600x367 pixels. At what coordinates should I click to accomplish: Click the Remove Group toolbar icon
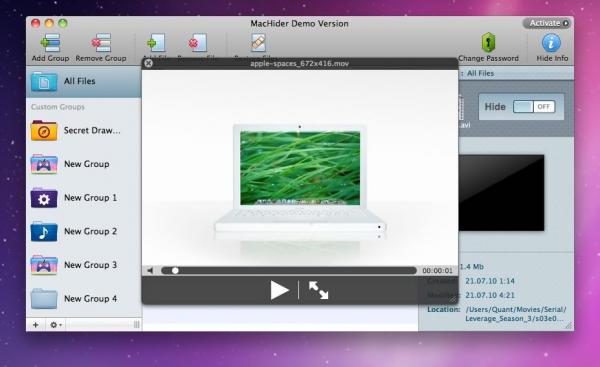[x=101, y=43]
